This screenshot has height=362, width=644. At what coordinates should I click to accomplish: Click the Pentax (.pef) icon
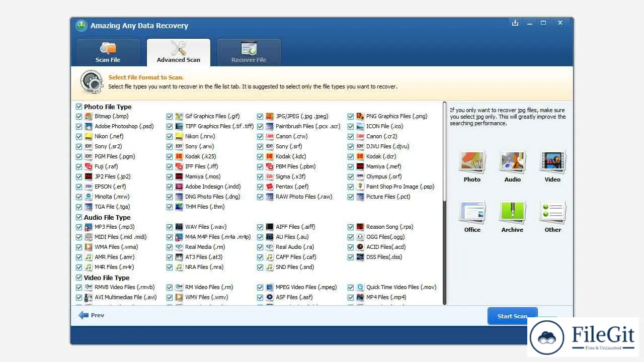270,187
